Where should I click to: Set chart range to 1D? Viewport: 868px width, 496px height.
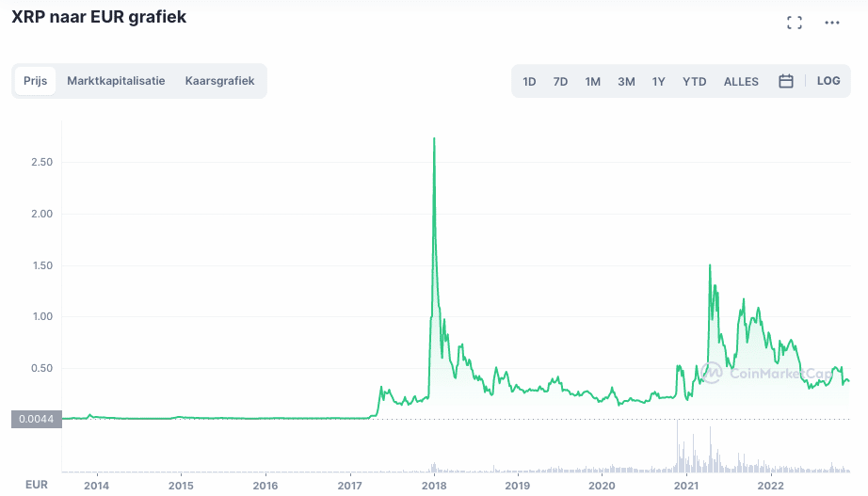coord(529,82)
